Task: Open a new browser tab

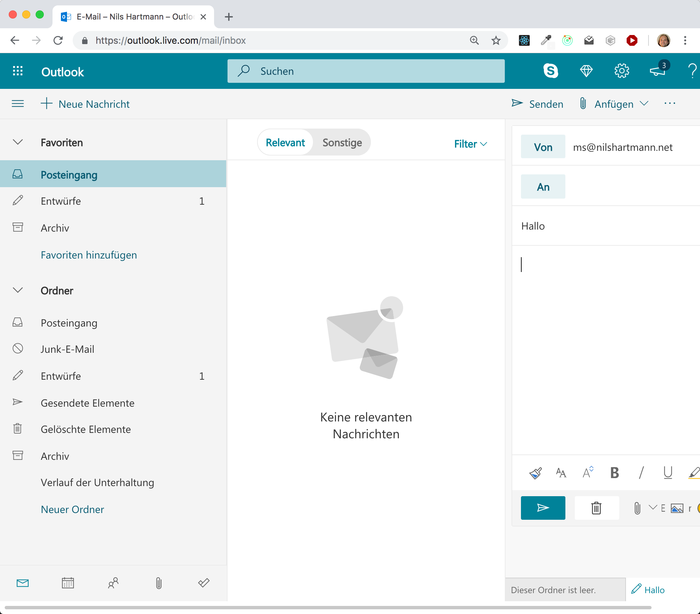Action: 229,16
